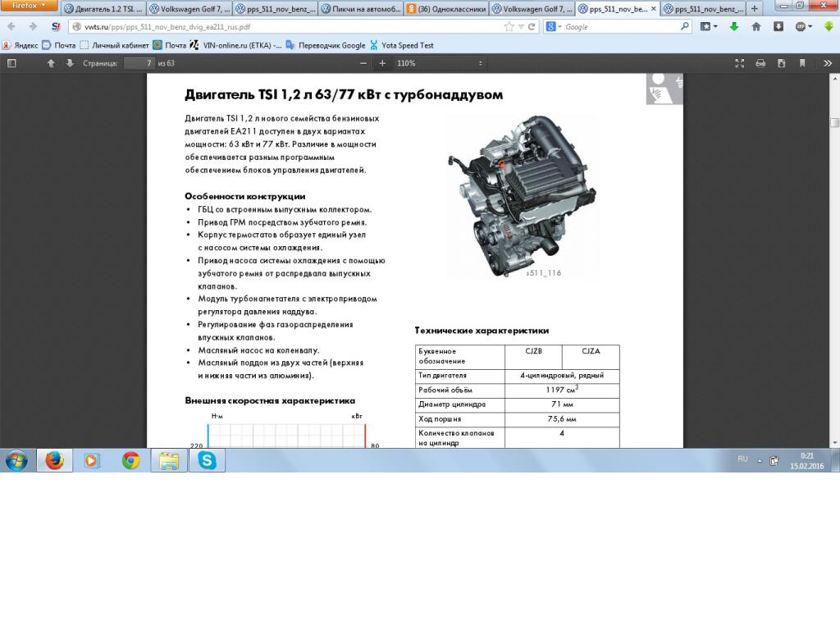The height and width of the screenshot is (630, 840).
Task: Open the 110% zoom level dropdown
Action: point(440,63)
